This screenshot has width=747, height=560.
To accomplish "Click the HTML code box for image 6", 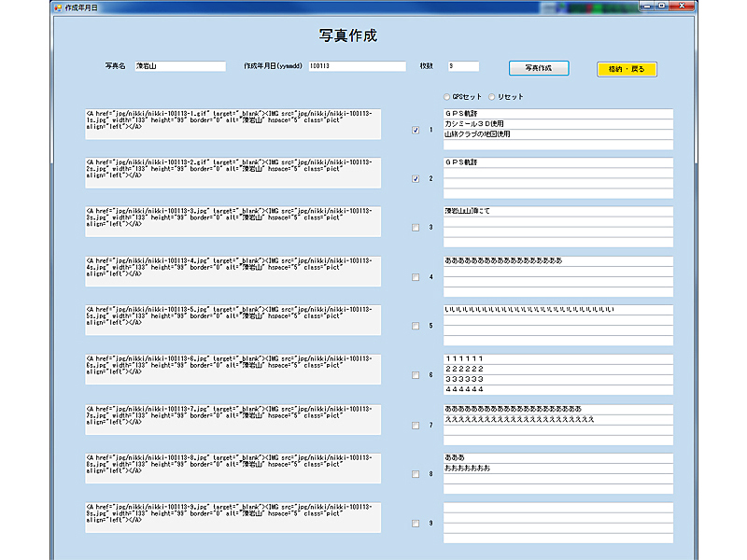I will (x=233, y=370).
